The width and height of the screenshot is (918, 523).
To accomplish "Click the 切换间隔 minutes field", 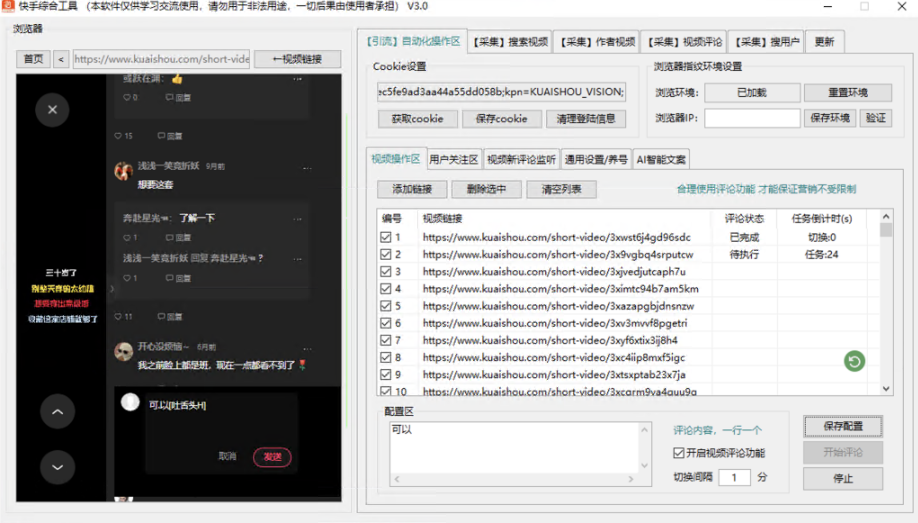I will point(734,477).
